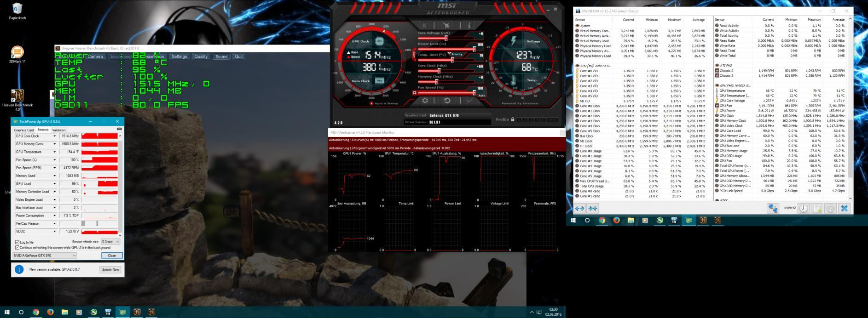Screen dimensions: 868x318
Task: Click the GPU chip icon beside GPU Clock
Action: pyautogui.click(x=380, y=41)
